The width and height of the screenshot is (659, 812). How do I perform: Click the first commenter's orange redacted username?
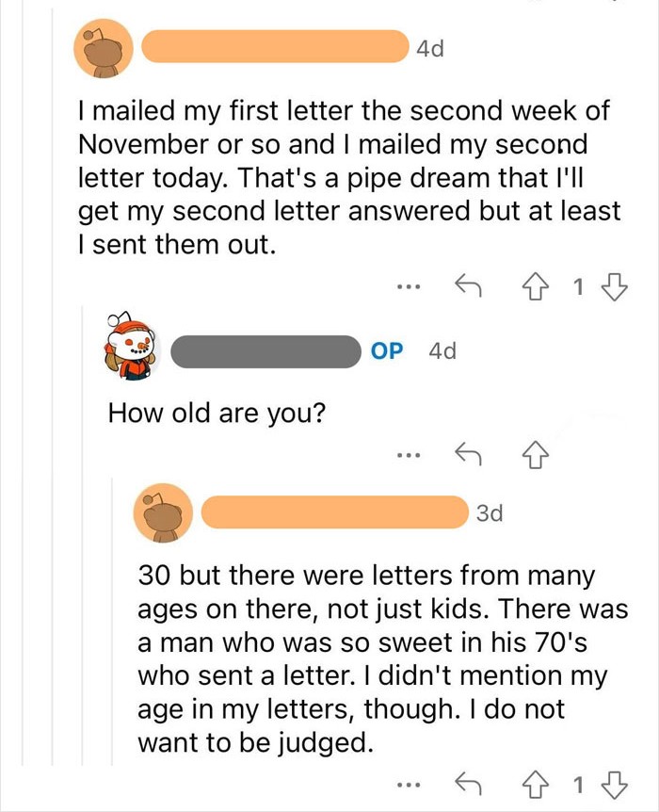275,46
